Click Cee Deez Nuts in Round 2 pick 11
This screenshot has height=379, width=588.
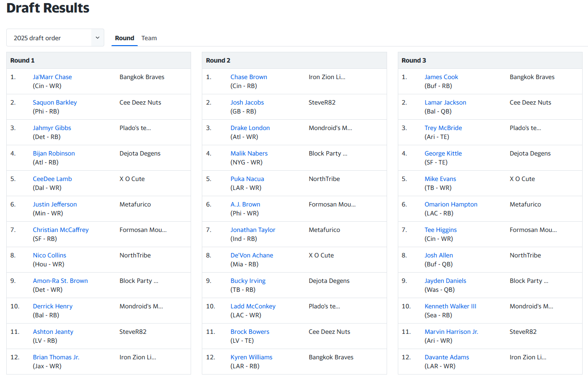pyautogui.click(x=329, y=332)
